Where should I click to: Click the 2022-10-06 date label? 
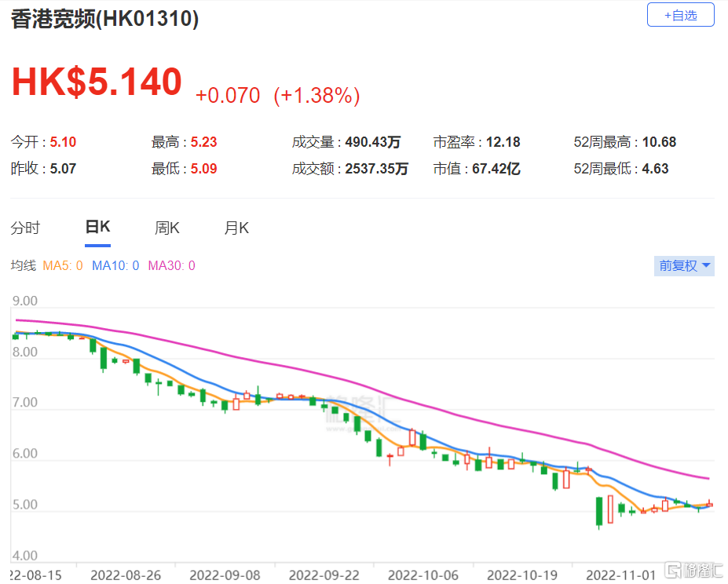pyautogui.click(x=423, y=575)
